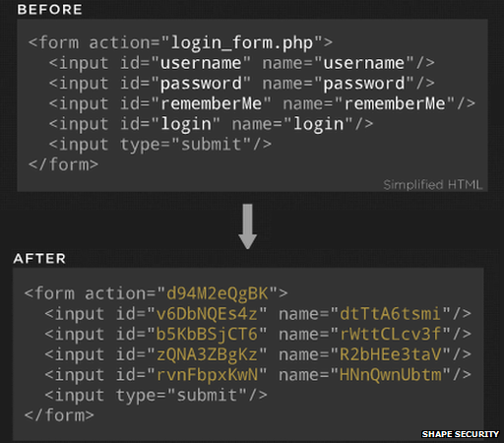Click the id "rememberMe" value text

(x=211, y=103)
